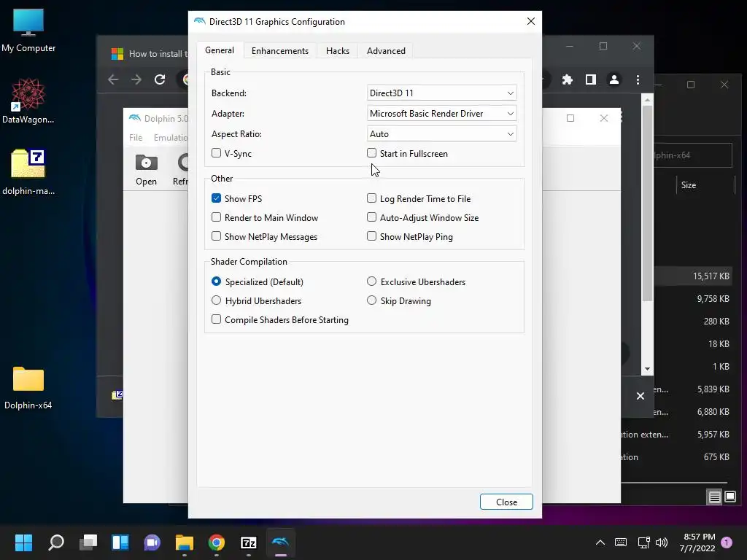Switch to Dolphin emulator on the taskbar
Viewport: 747px width, 560px height.
click(x=281, y=542)
